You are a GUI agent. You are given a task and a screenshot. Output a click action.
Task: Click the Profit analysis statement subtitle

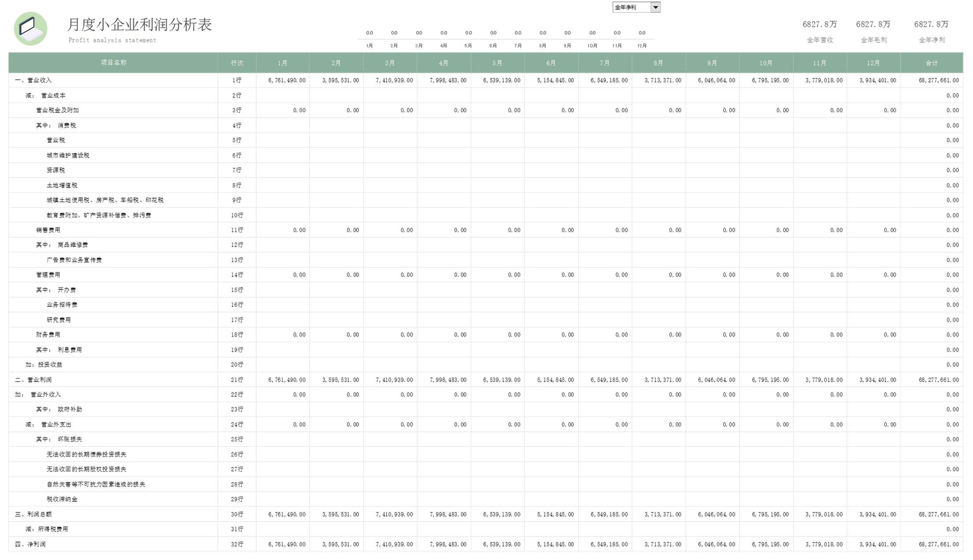point(112,40)
